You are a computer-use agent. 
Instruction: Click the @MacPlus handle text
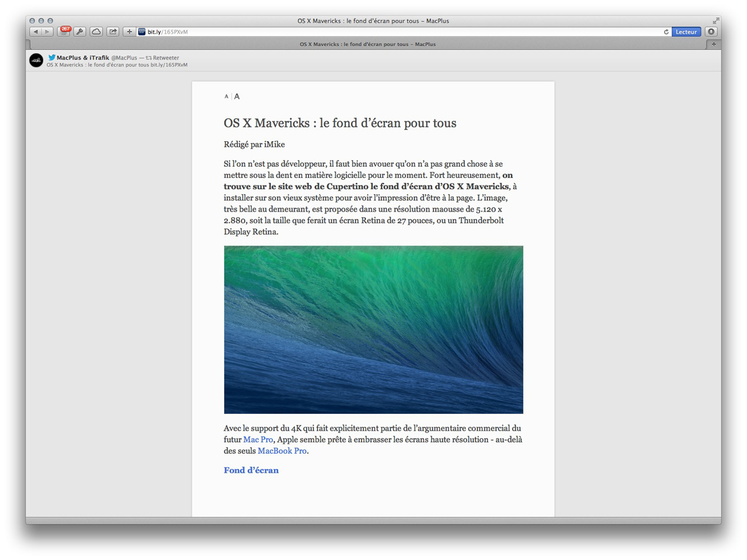point(124,58)
